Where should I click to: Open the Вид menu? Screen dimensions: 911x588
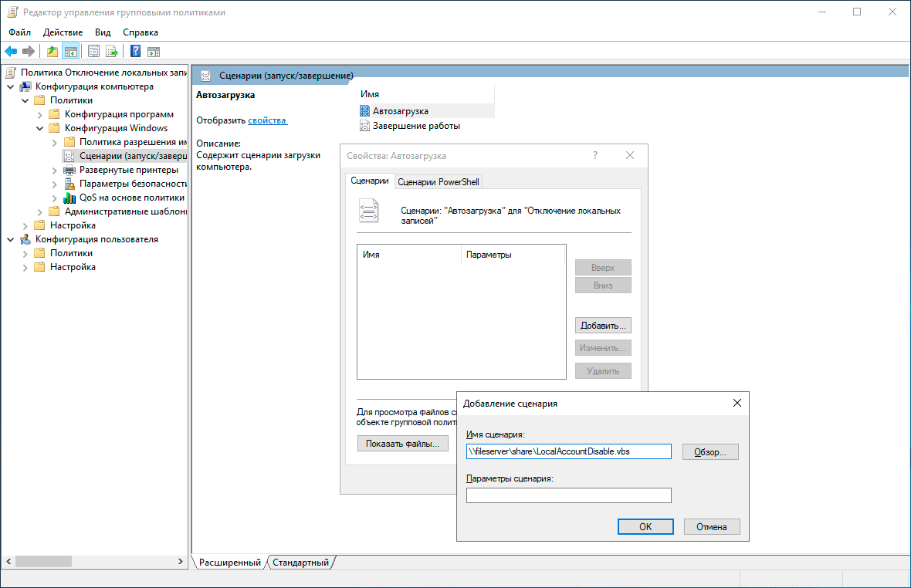pos(103,32)
